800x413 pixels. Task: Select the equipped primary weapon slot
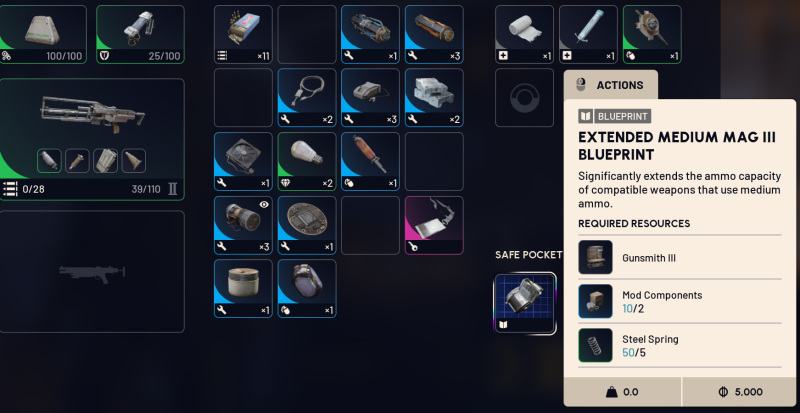[x=92, y=139]
